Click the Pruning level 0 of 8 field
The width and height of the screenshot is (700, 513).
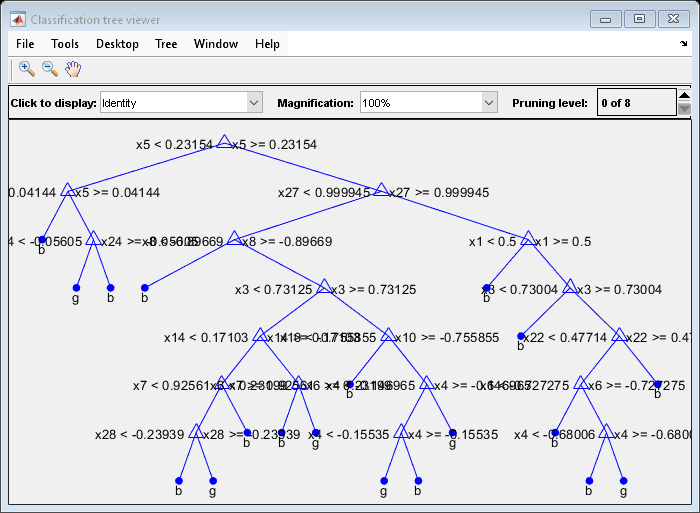point(637,102)
